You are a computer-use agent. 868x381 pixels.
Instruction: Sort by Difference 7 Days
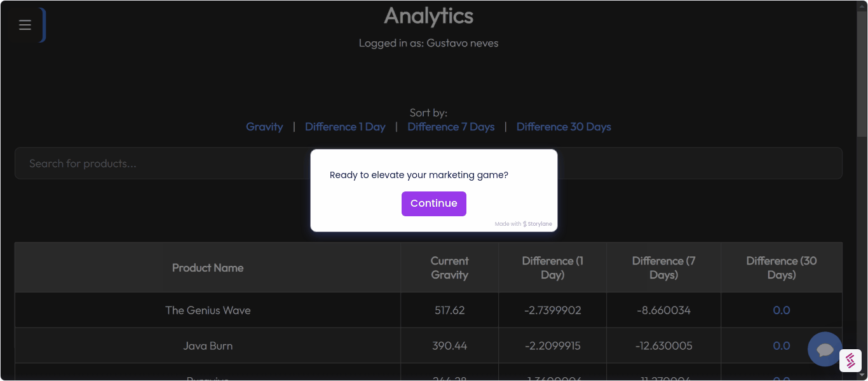pyautogui.click(x=451, y=127)
